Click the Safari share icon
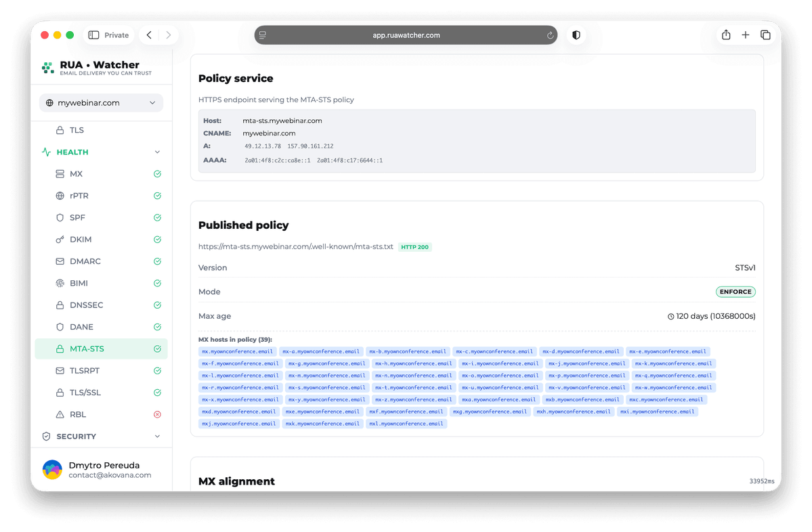Viewport: 812px width, 532px height. coord(726,35)
